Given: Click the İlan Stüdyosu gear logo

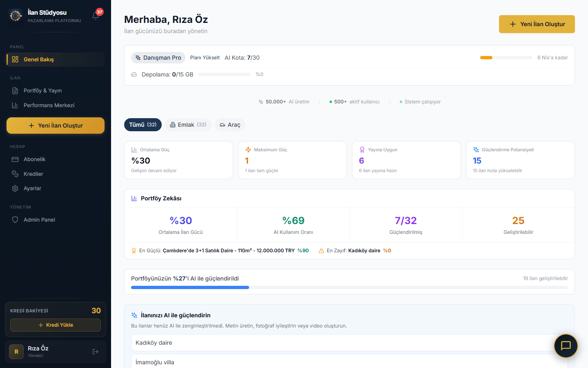Looking at the screenshot, I should (x=16, y=16).
